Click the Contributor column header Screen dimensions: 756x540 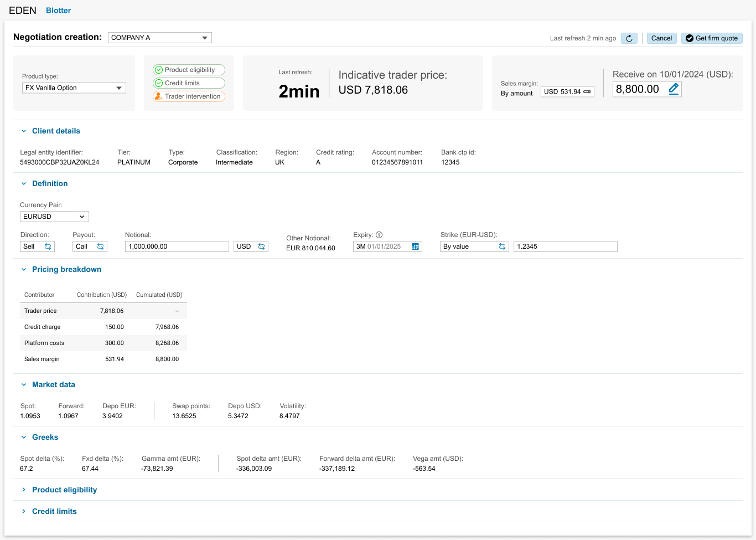pyautogui.click(x=39, y=295)
